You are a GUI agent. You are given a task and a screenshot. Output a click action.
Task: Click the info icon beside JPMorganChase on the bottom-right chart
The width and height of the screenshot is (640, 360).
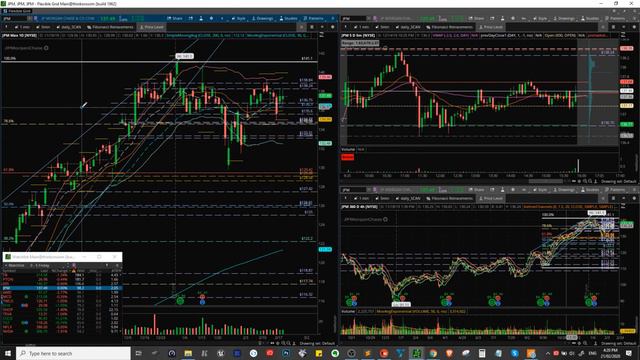click(x=385, y=219)
